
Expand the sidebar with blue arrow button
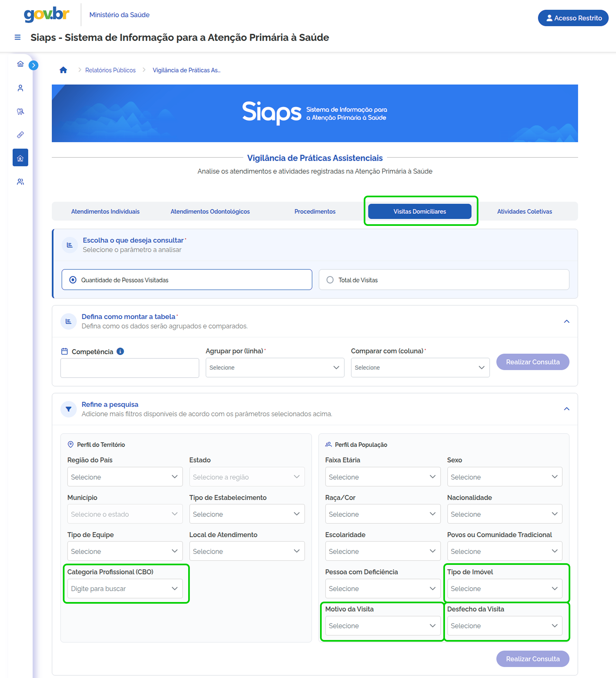click(33, 65)
